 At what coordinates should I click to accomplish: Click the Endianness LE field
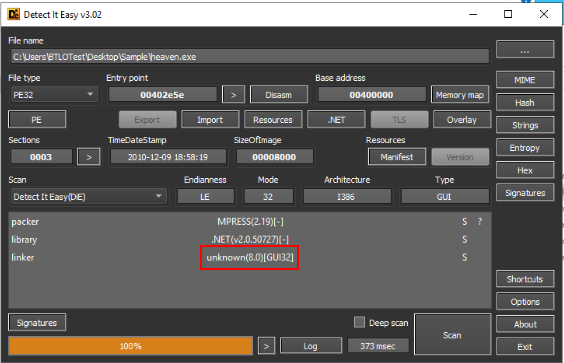[205, 197]
